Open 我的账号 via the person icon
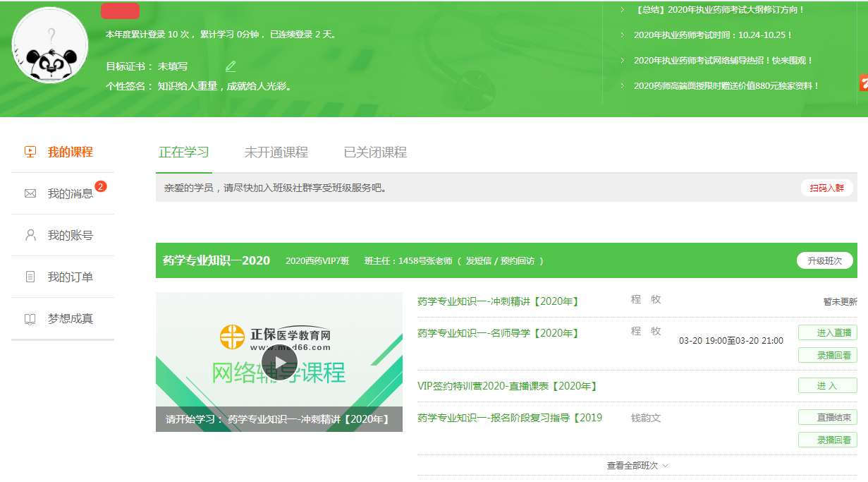The width and height of the screenshot is (868, 482). pyautogui.click(x=30, y=235)
